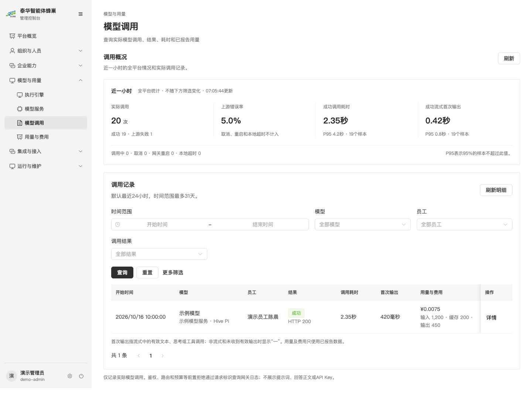Click the 演示员工陈晨 employee cell
This screenshot has width=532, height=396.
point(263,317)
